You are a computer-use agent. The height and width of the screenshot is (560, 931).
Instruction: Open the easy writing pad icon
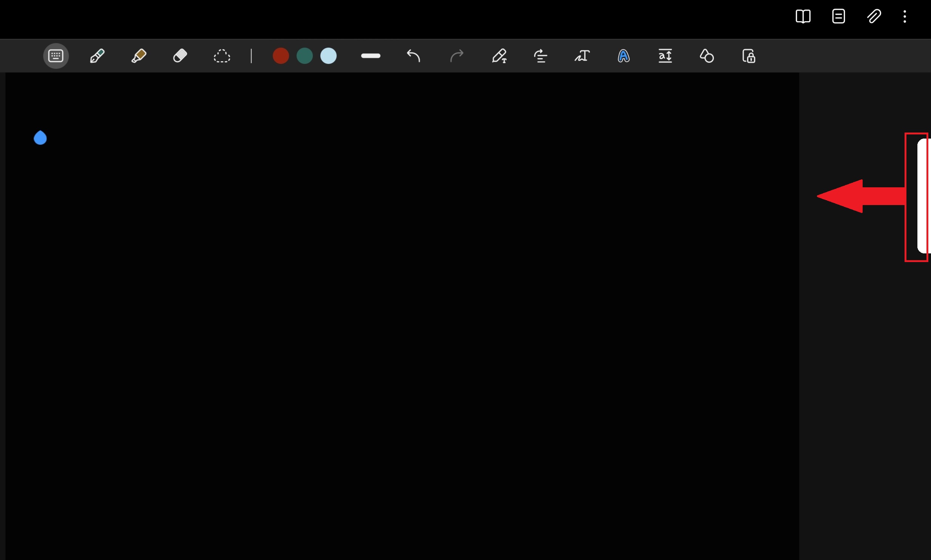coord(665,56)
